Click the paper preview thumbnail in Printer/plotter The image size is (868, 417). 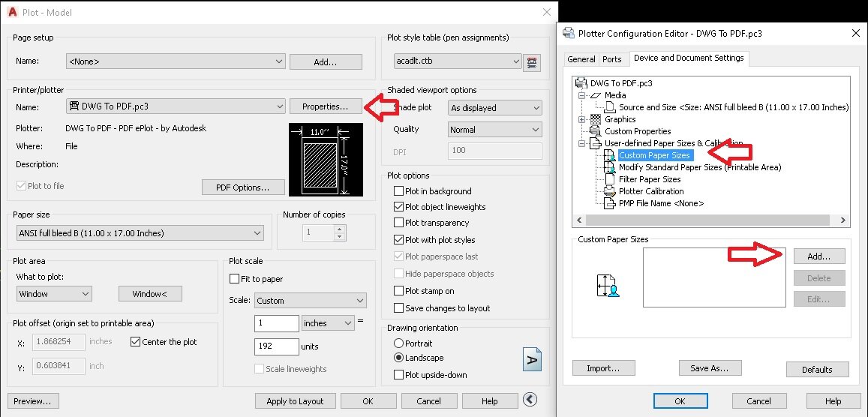pyautogui.click(x=326, y=159)
